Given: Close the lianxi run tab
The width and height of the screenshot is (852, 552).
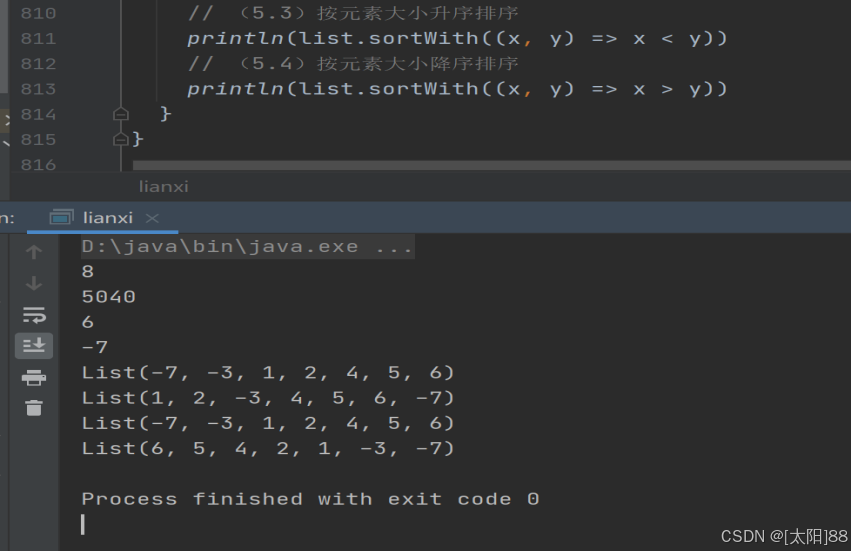Looking at the screenshot, I should [x=152, y=218].
